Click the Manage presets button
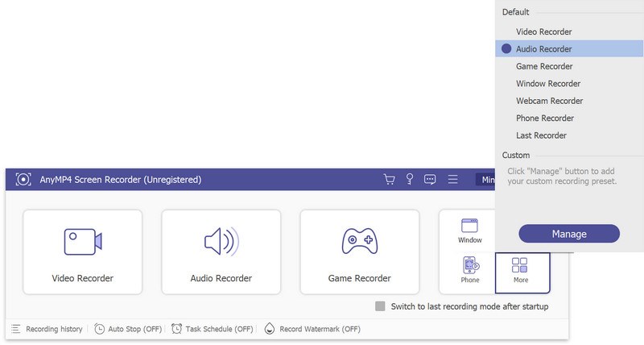This screenshot has height=345, width=644. click(569, 234)
